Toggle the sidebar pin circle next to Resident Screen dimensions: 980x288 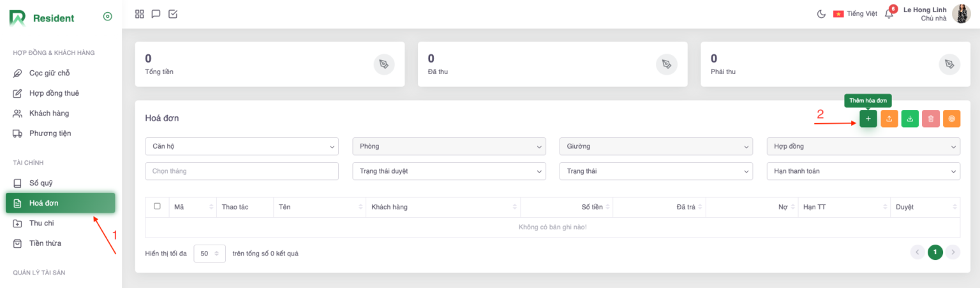pyautogui.click(x=107, y=17)
